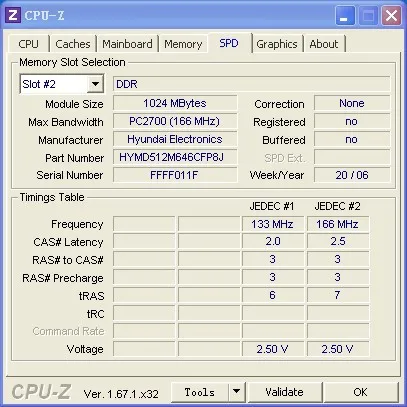The width and height of the screenshot is (407, 407).
Task: Click the JEDEC #1 column header
Action: point(272,206)
